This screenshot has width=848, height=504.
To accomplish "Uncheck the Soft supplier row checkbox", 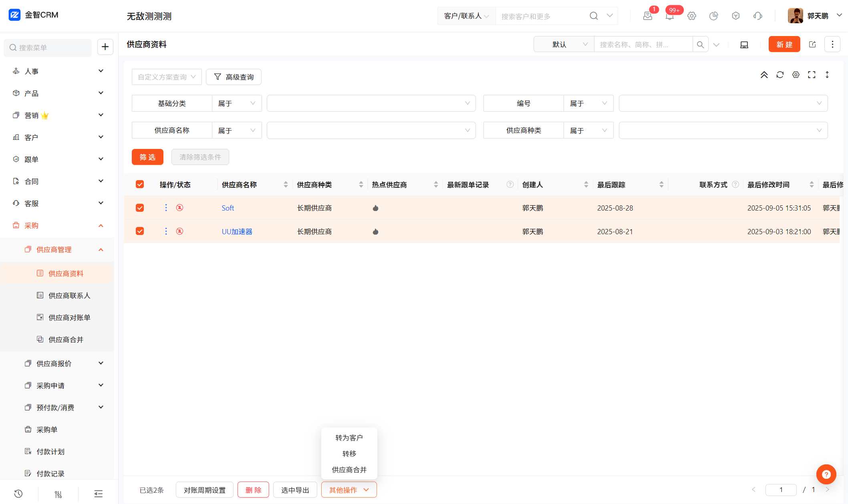I will point(140,208).
